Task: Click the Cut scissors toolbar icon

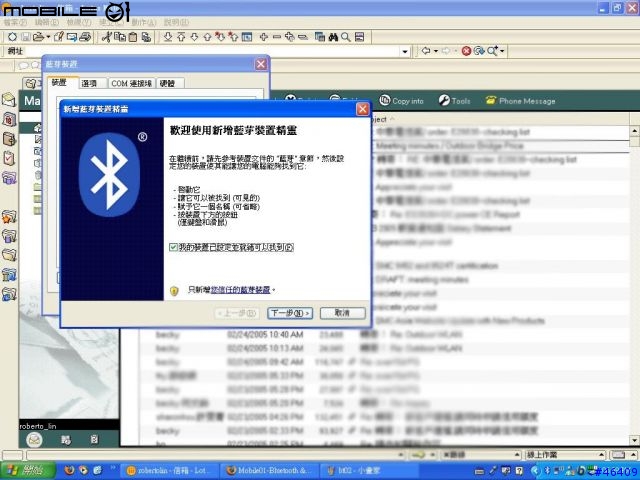Action: [107, 37]
